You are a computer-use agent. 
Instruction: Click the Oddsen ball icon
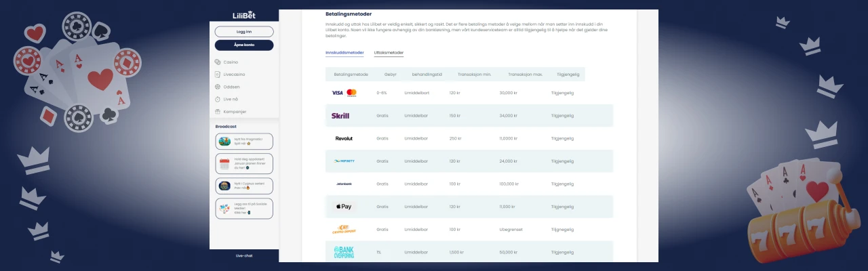click(218, 87)
